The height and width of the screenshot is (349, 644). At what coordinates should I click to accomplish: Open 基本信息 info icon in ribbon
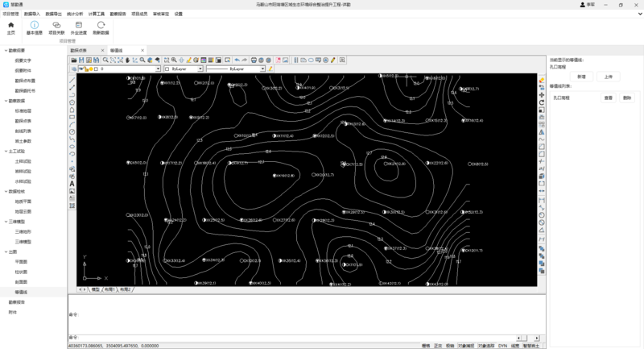coord(35,25)
